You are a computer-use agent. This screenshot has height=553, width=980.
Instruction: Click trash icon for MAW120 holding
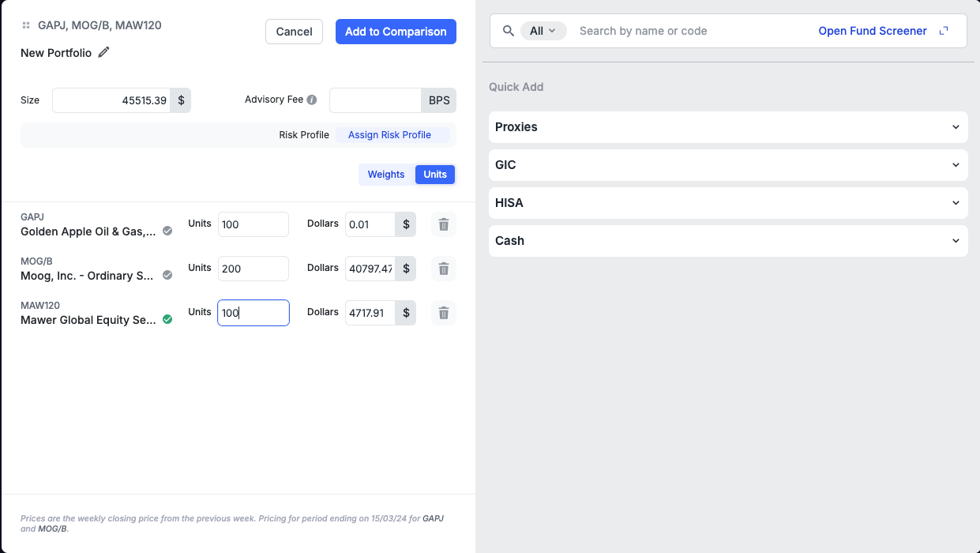(x=443, y=313)
